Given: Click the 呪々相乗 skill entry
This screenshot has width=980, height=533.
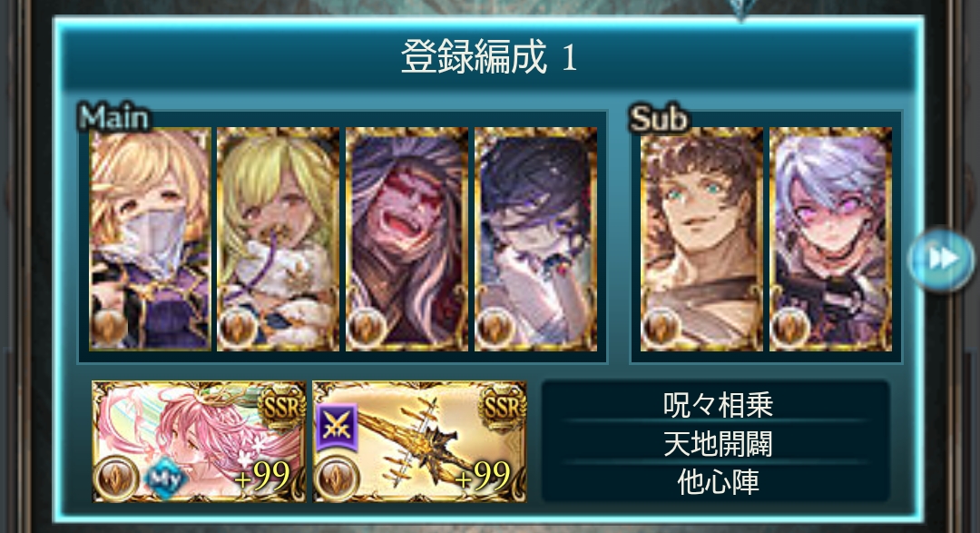Looking at the screenshot, I should click(x=718, y=405).
